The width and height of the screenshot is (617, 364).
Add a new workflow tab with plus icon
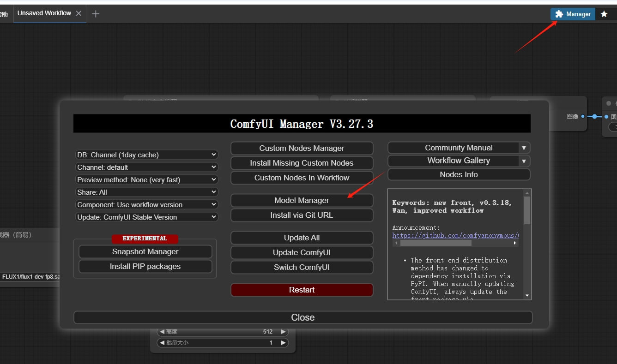pyautogui.click(x=96, y=14)
